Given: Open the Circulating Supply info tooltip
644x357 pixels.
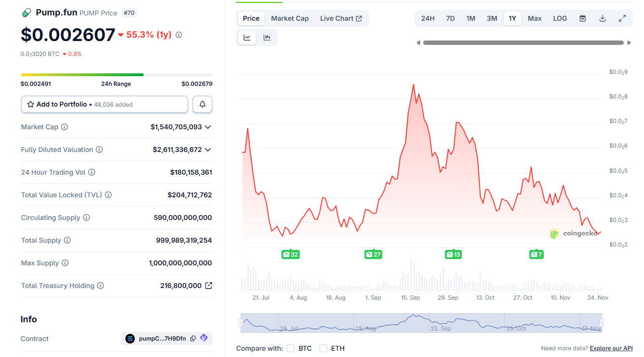Looking at the screenshot, I should tap(87, 218).
